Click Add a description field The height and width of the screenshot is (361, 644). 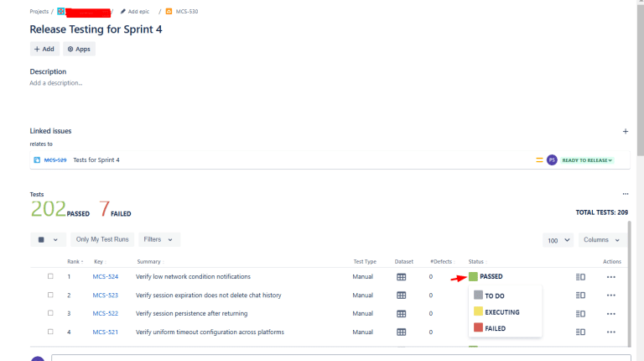pos(56,83)
